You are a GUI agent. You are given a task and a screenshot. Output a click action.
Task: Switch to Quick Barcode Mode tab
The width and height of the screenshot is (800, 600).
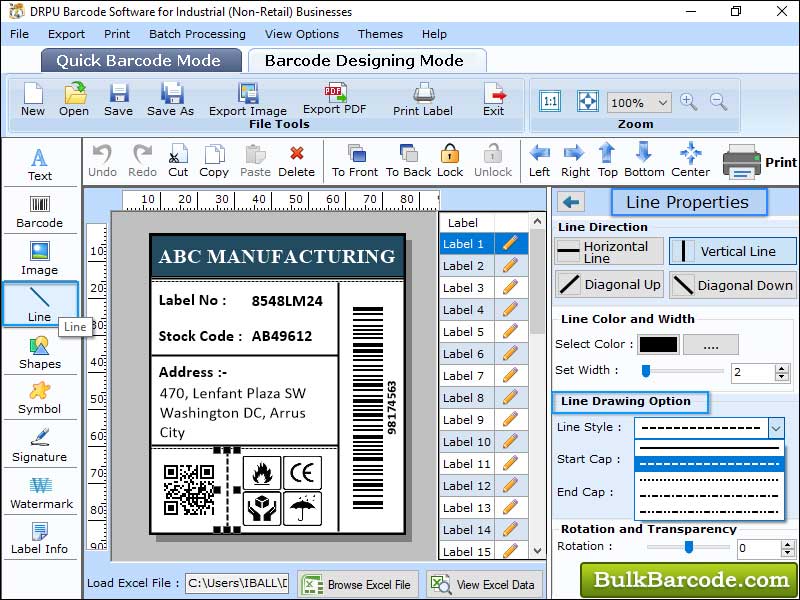[140, 60]
